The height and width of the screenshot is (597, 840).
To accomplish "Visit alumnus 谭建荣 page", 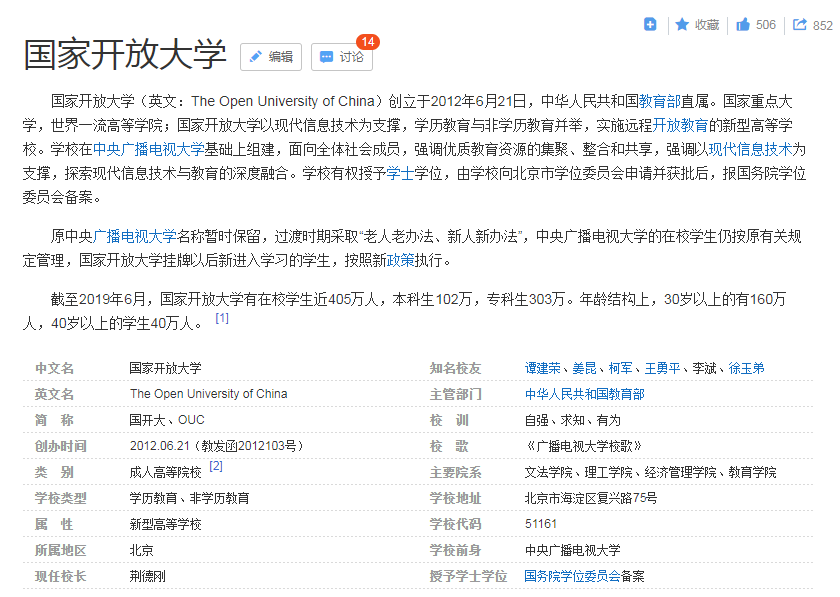I will (x=544, y=367).
